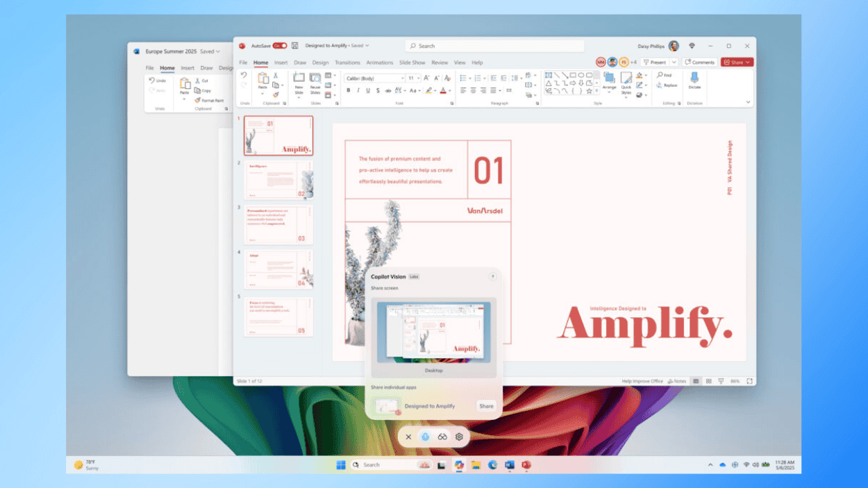The height and width of the screenshot is (488, 868).
Task: Switch to the Animations tab
Action: pyautogui.click(x=380, y=62)
